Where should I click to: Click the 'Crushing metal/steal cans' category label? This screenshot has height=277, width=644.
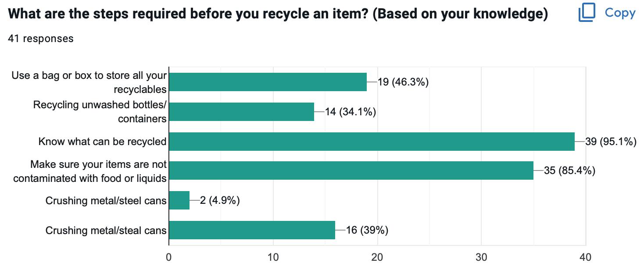(106, 230)
